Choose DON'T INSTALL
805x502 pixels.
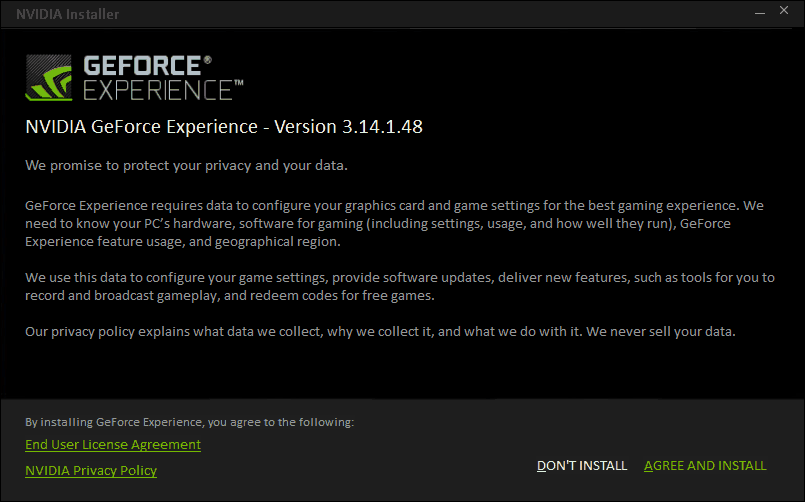pyautogui.click(x=582, y=466)
